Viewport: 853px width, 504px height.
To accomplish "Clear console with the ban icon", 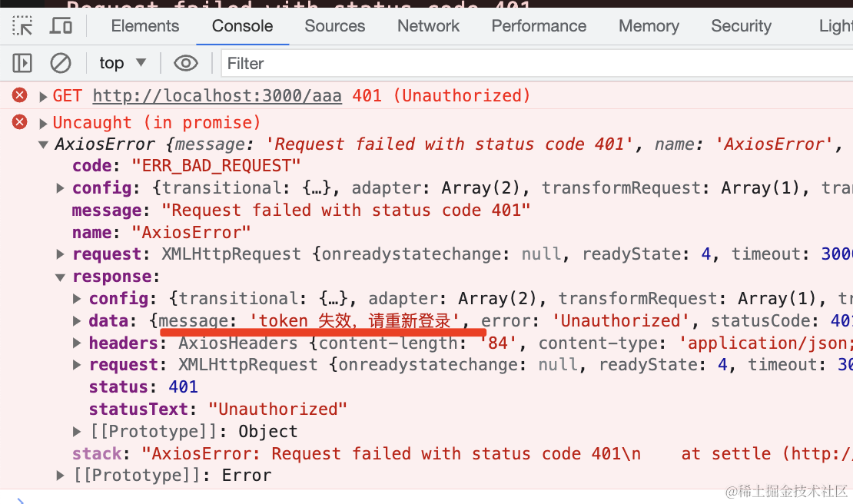I will [61, 63].
